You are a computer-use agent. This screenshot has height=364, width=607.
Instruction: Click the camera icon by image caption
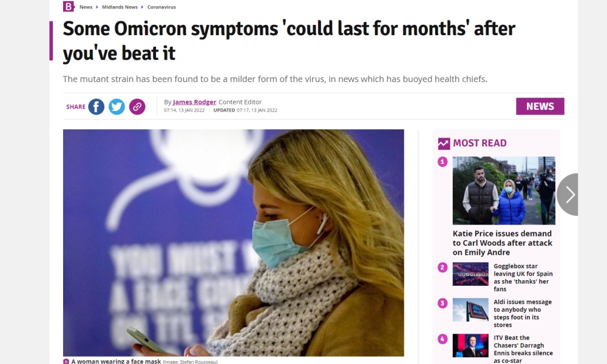click(x=66, y=362)
